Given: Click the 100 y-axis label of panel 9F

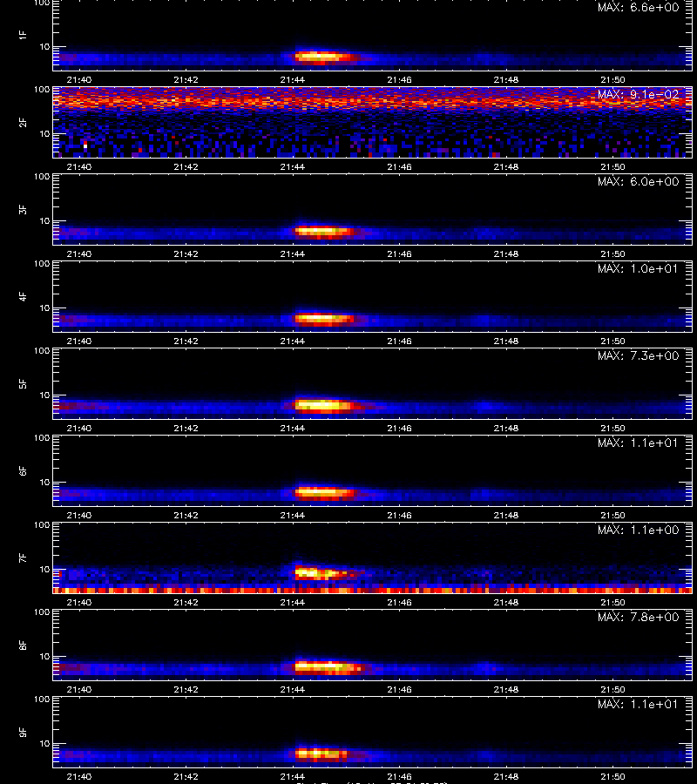Looking at the screenshot, I should 42,699.
